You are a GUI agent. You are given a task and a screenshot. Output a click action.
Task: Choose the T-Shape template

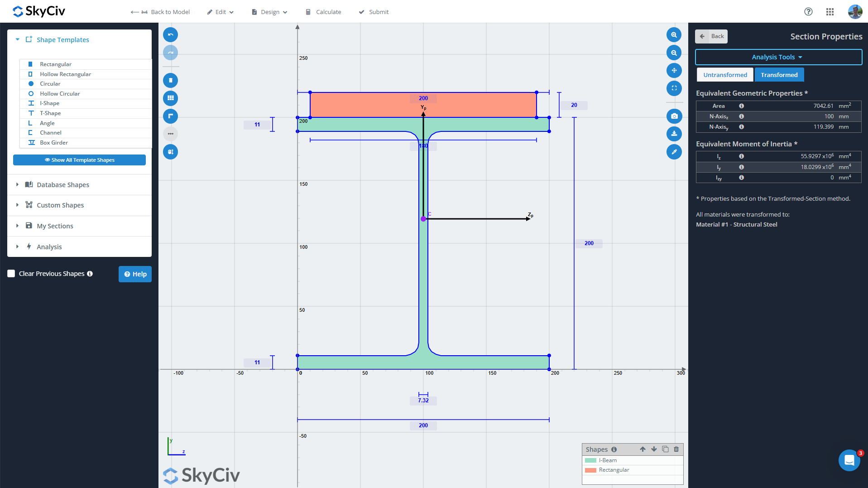tap(86, 113)
